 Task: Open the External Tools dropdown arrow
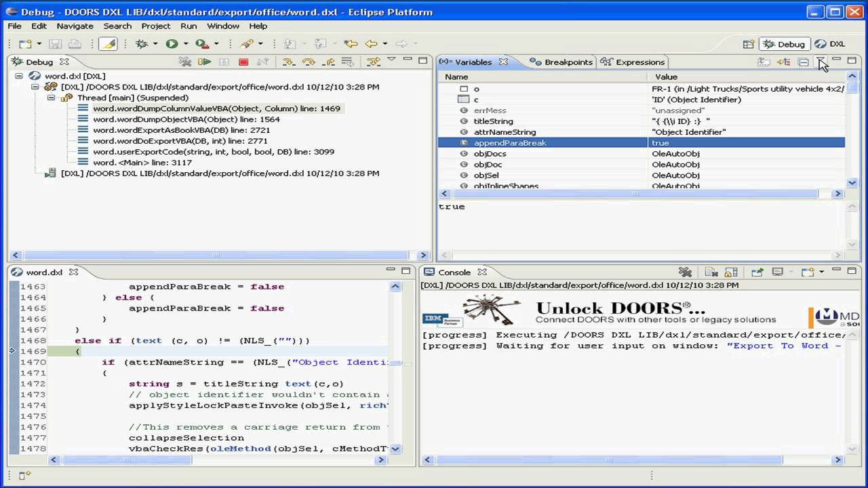(216, 44)
